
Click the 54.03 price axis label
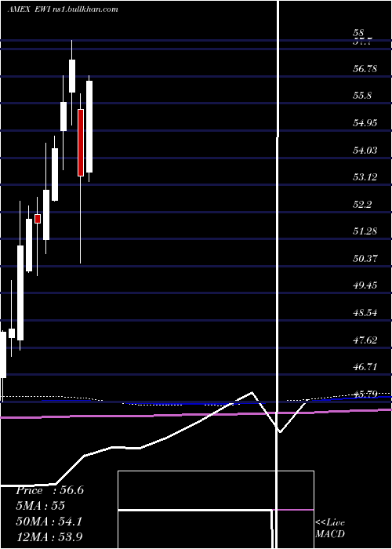[x=365, y=151]
